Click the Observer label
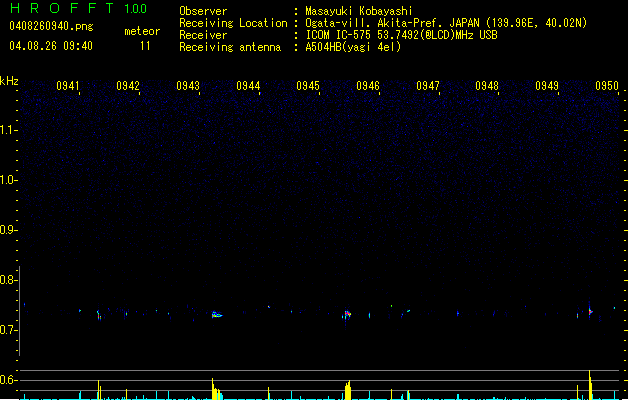The image size is (629, 400). pos(203,11)
